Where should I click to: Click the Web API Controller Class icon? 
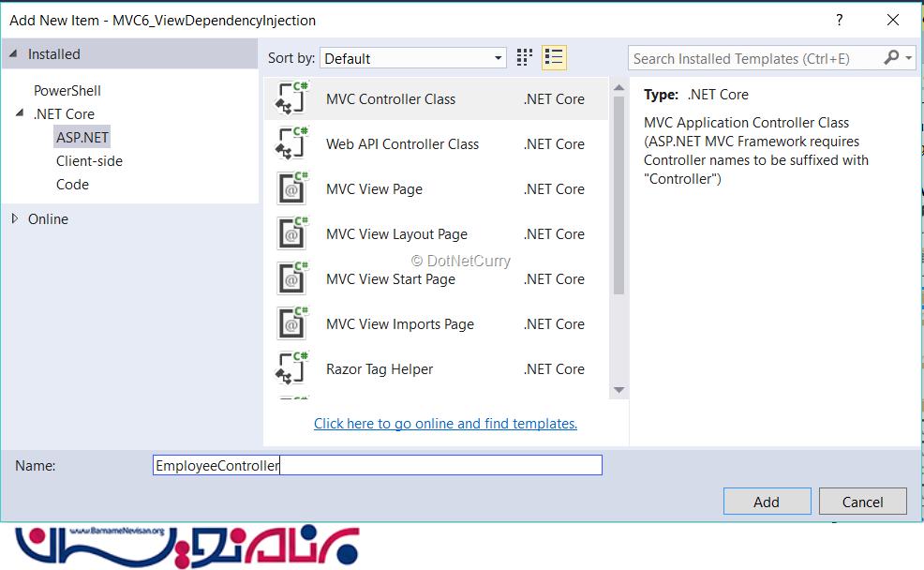click(x=291, y=143)
